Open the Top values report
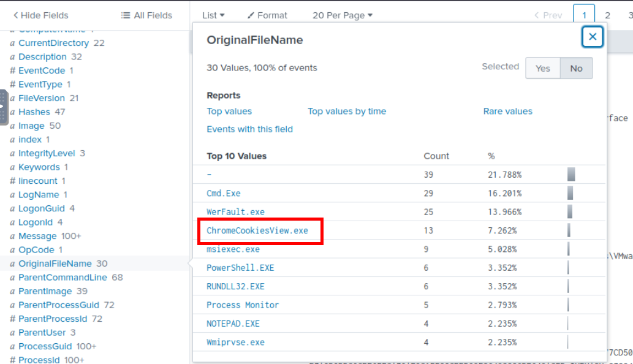The width and height of the screenshot is (633, 364). click(229, 112)
